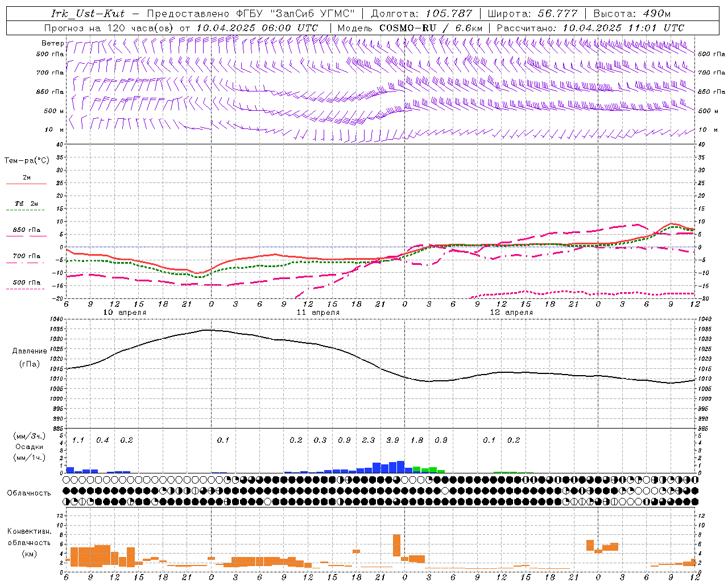Select the text Предоставлено ФГБУ "ЗапСиб УГМС"

coord(251,14)
